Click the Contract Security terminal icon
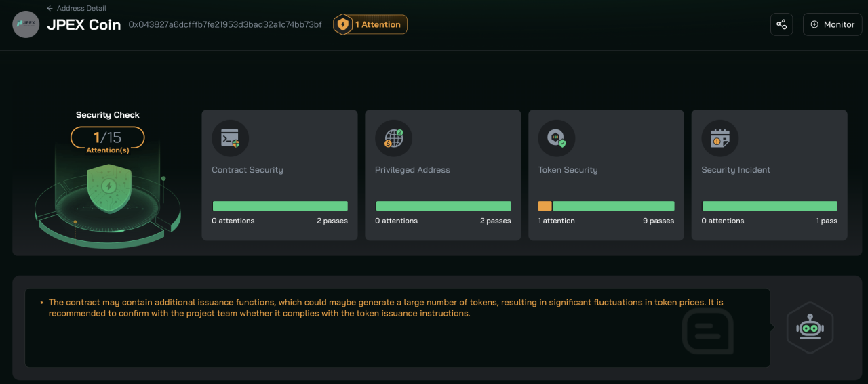868x384 pixels. [x=230, y=138]
